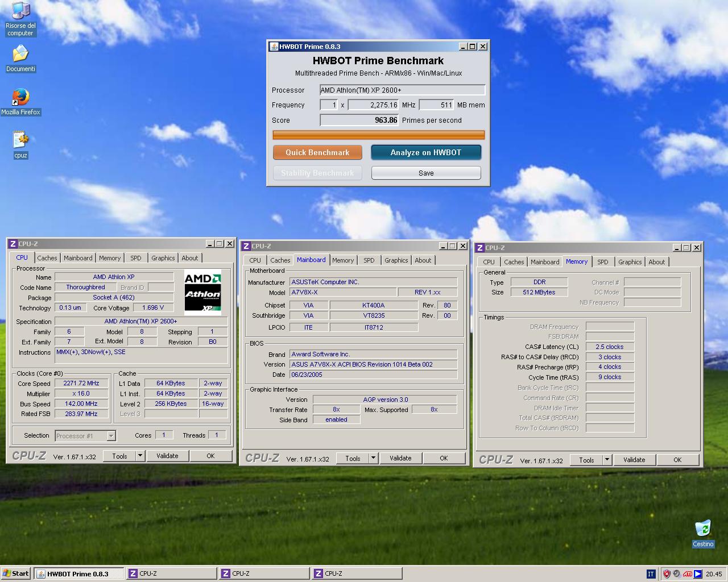Click Cycle Time value 9 clocks
The image size is (728, 582).
(x=610, y=377)
